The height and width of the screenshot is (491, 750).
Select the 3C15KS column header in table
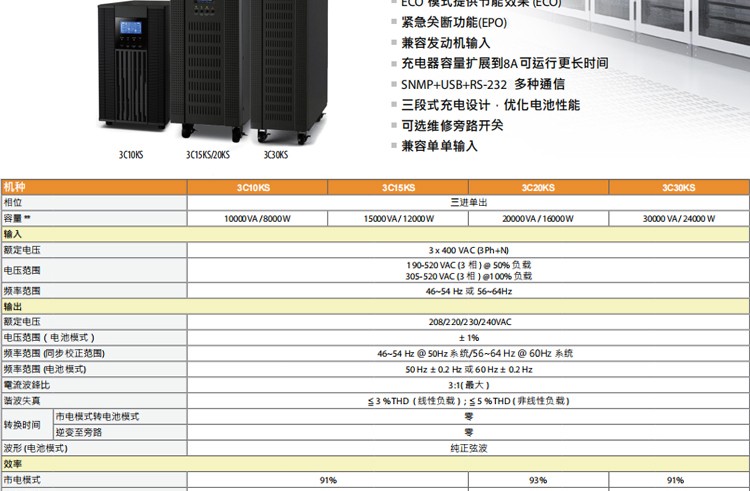click(x=398, y=187)
